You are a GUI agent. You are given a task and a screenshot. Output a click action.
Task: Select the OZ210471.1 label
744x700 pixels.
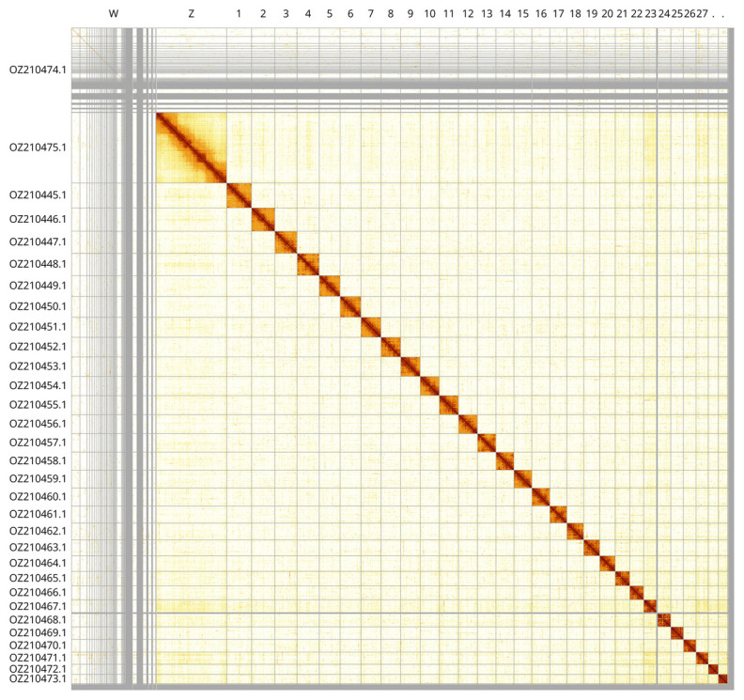(38, 658)
